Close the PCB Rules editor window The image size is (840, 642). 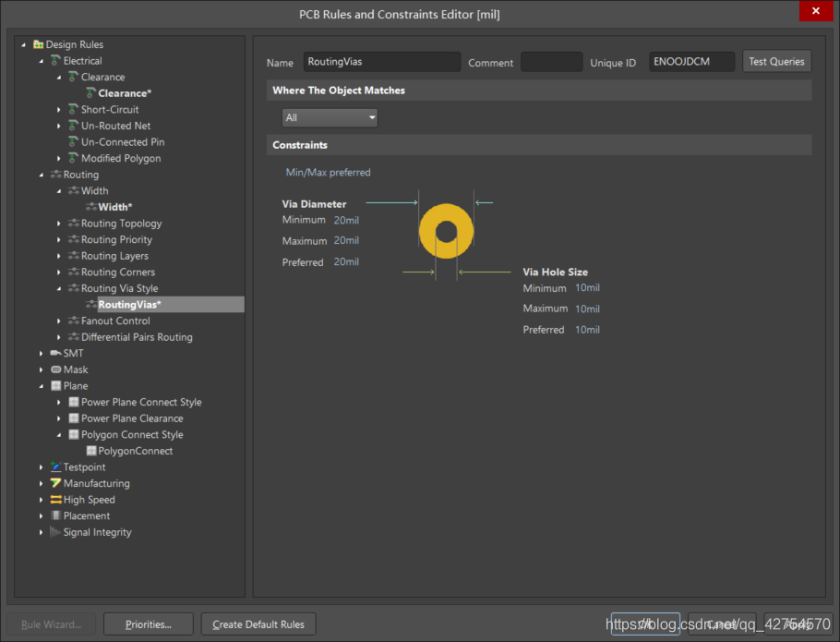pyautogui.click(x=815, y=11)
